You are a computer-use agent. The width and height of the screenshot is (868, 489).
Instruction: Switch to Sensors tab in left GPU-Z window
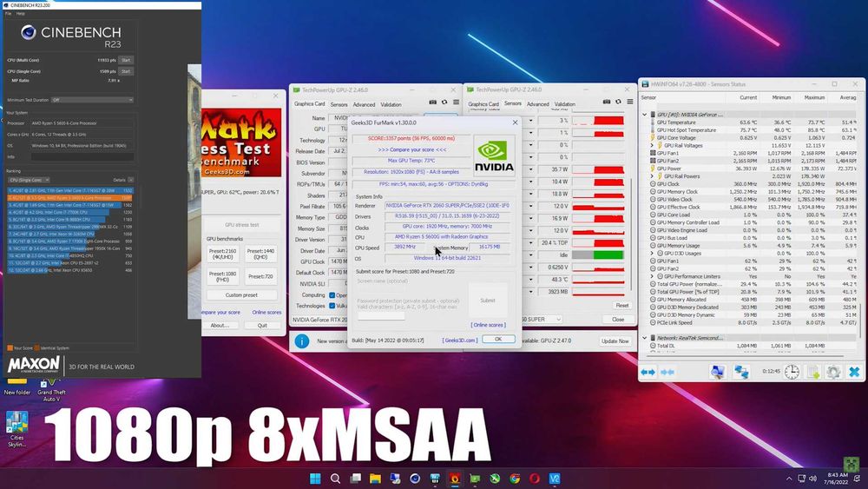pos(339,105)
